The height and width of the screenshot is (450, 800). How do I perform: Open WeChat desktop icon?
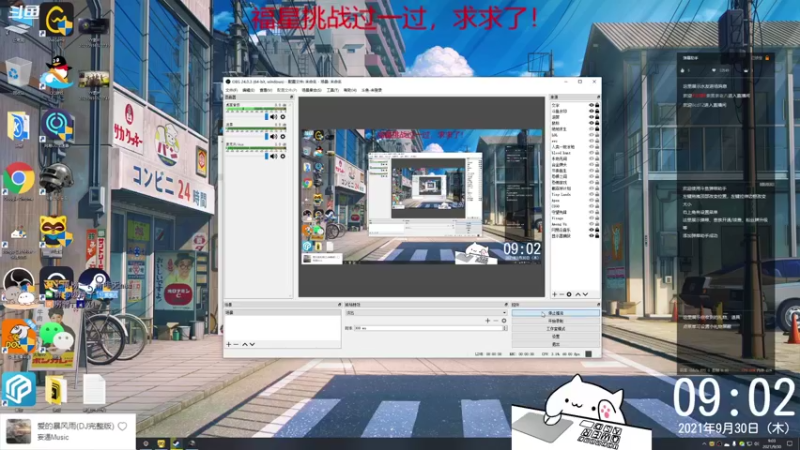(x=56, y=335)
